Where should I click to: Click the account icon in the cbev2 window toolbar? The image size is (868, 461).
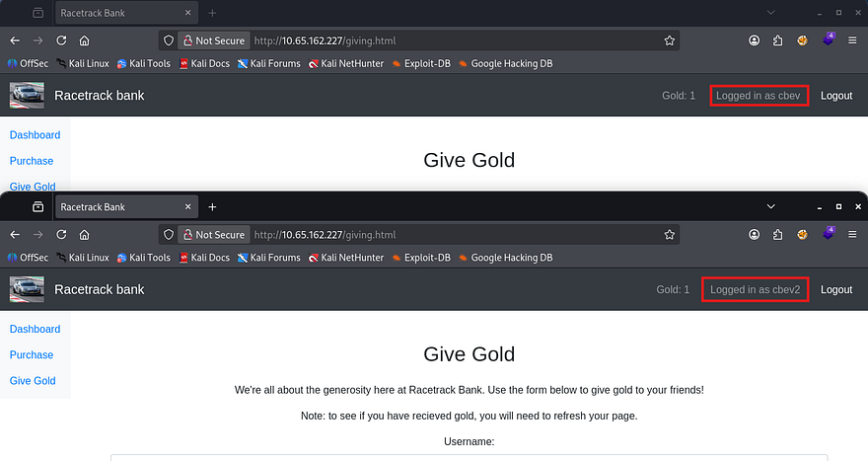(755, 235)
